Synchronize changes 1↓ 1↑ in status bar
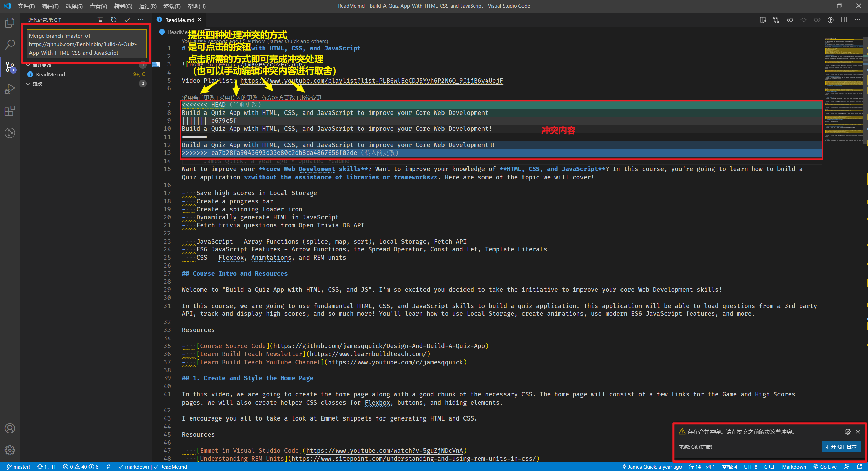The height and width of the screenshot is (471, 868). pos(46,467)
